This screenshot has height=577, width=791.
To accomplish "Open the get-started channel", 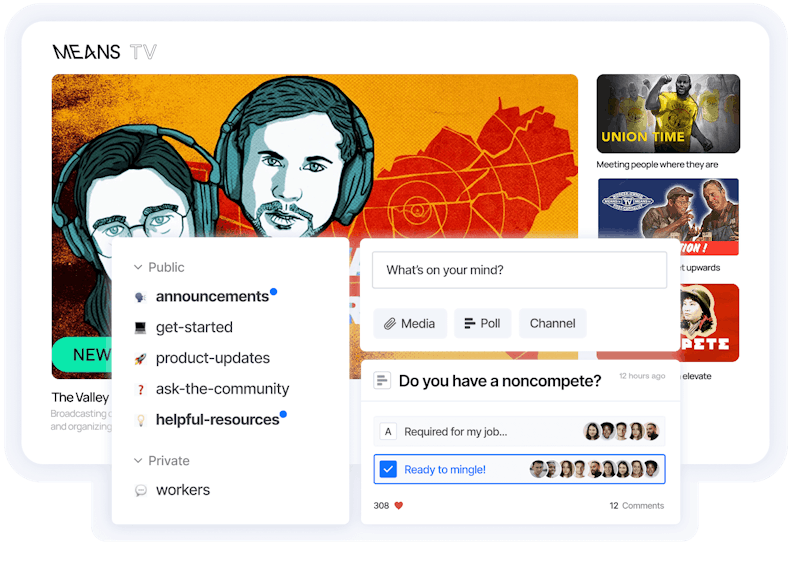I will click(194, 327).
